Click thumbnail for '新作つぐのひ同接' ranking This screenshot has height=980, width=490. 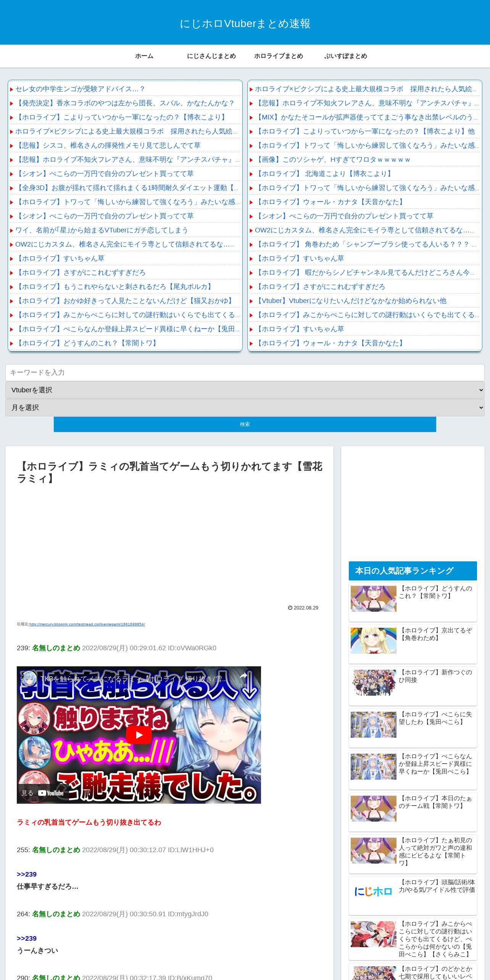[x=374, y=683]
